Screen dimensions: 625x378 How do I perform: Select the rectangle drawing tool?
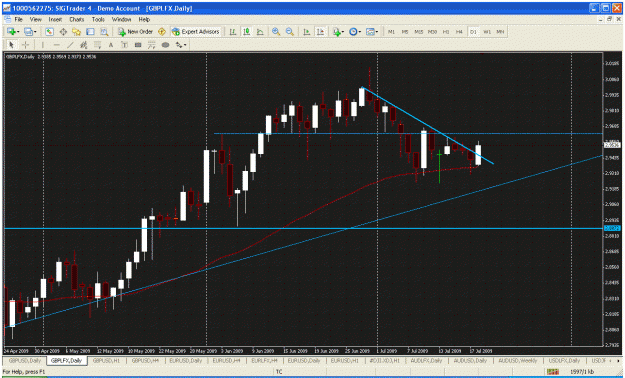pos(138,45)
